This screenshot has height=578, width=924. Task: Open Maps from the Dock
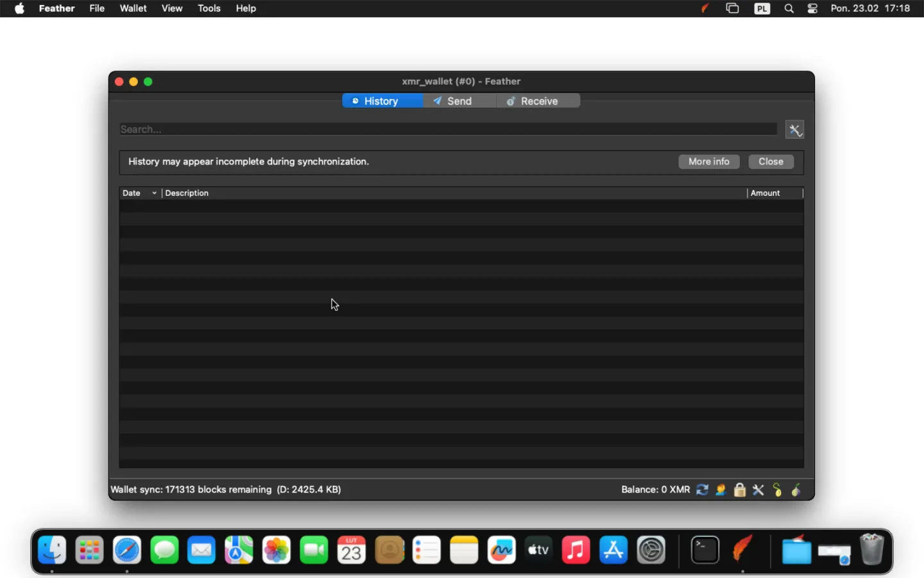click(x=239, y=550)
